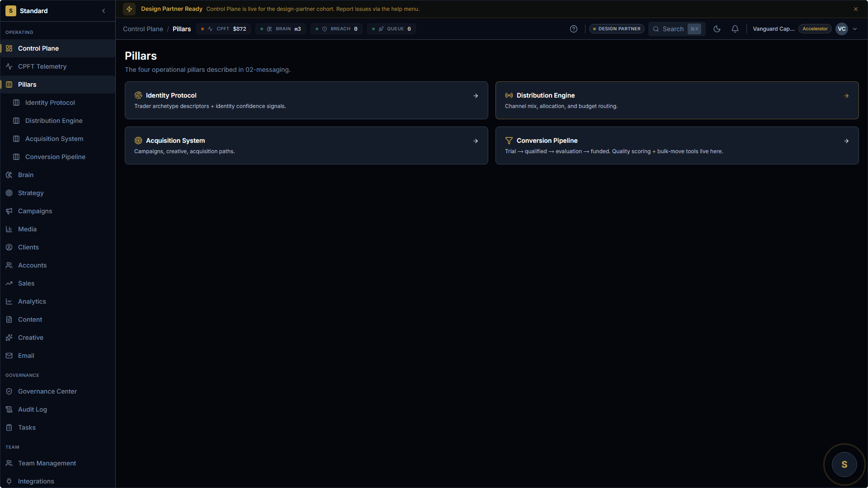The width and height of the screenshot is (868, 488).
Task: Click the Identity Protocol card arrow
Action: click(476, 96)
